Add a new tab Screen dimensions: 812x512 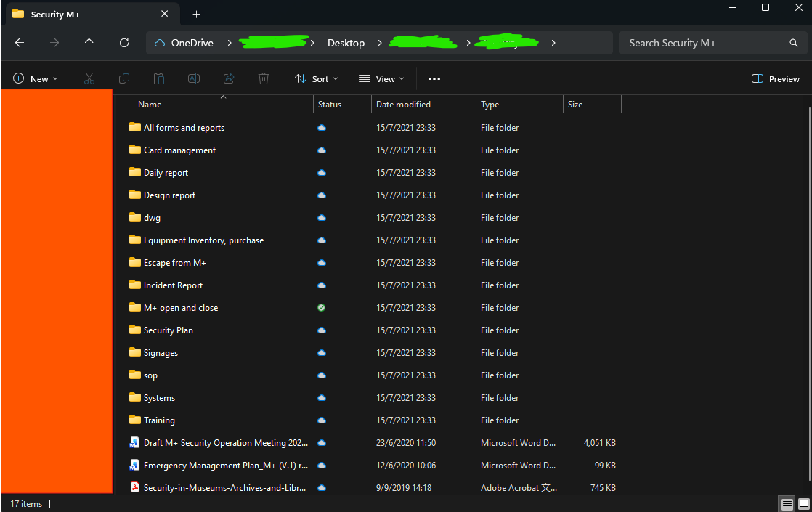pos(196,15)
